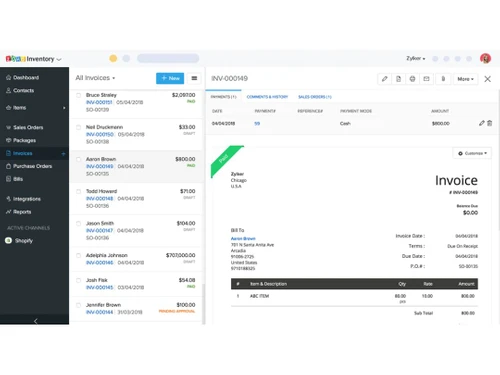Open invoice INV-000145 link
This screenshot has width=500, height=375.
click(100, 287)
